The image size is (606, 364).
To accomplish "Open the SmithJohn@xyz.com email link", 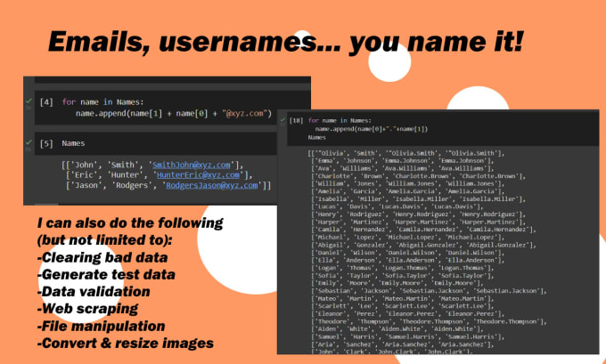I will click(x=192, y=165).
